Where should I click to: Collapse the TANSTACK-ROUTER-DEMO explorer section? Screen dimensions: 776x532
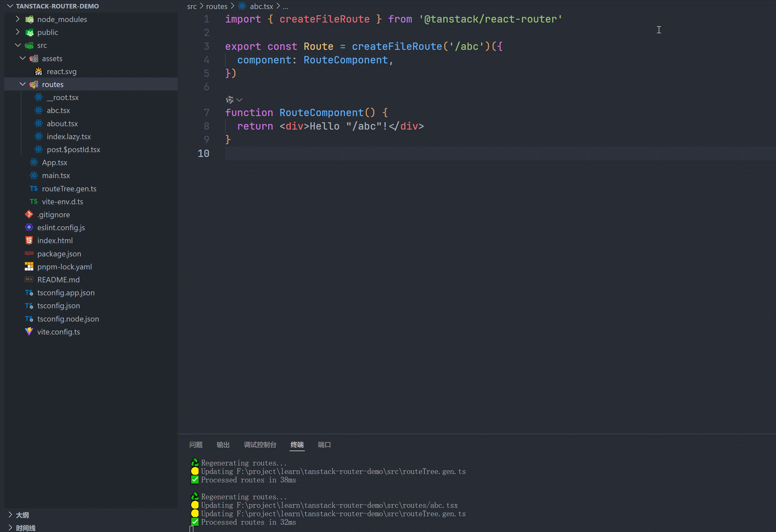(x=10, y=6)
